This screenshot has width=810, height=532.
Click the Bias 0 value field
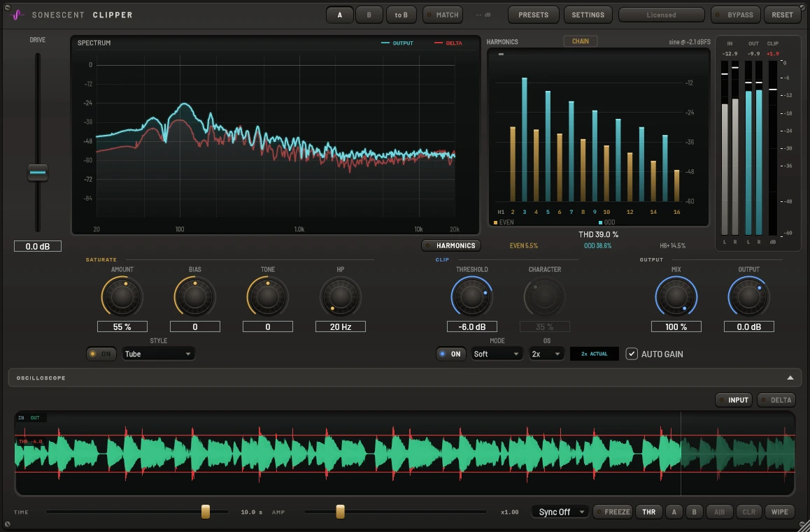(x=194, y=326)
